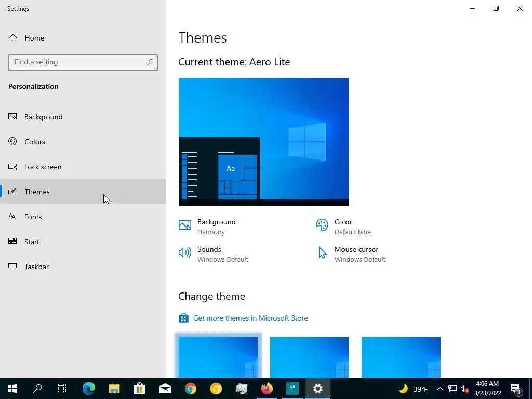Open the Windows Start menu
532x399 pixels.
point(12,389)
